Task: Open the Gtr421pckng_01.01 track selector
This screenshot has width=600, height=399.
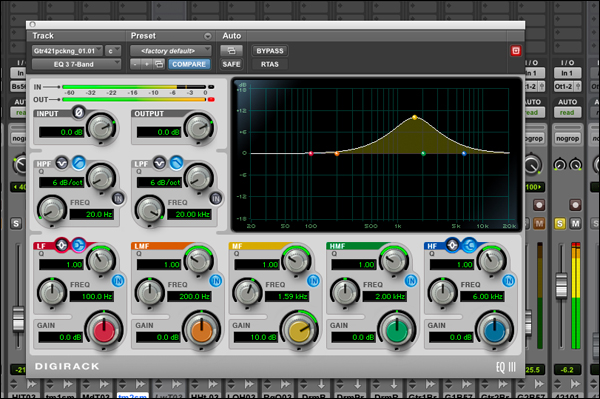Action: click(x=67, y=51)
